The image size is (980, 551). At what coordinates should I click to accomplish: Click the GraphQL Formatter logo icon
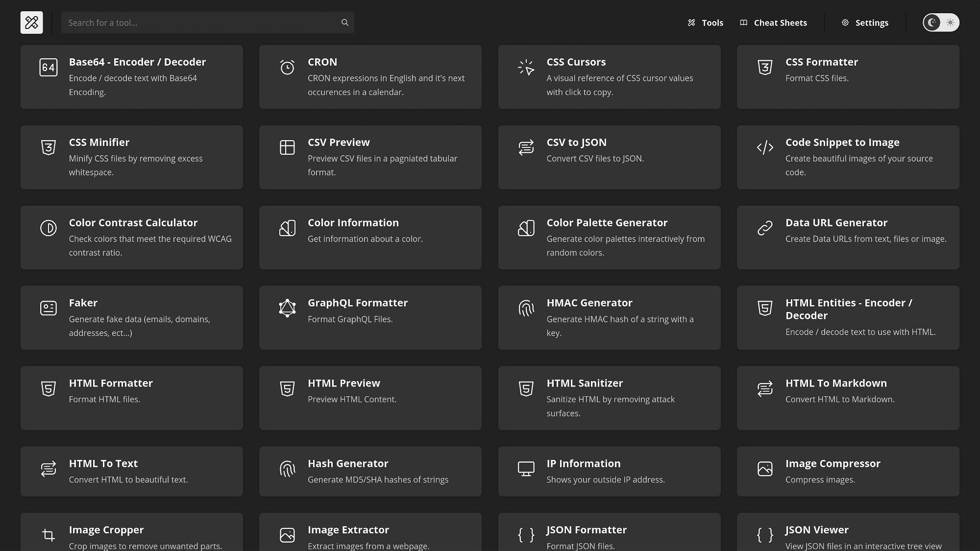click(287, 308)
